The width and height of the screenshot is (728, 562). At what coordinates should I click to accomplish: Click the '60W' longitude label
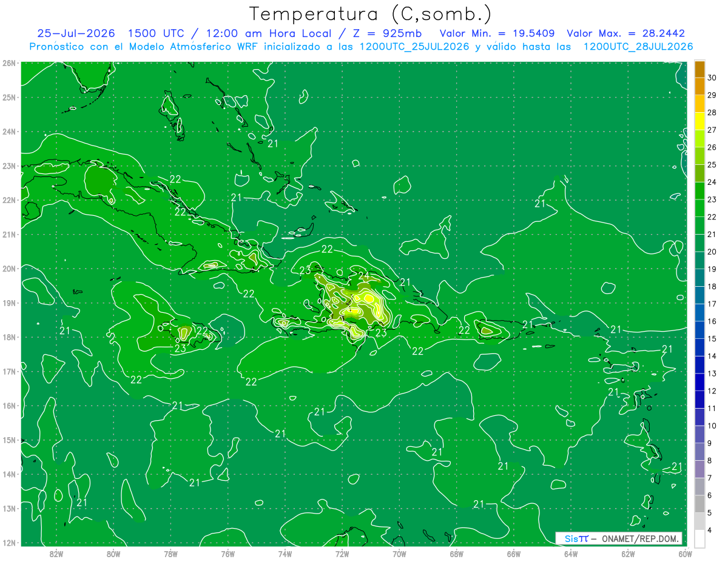pyautogui.click(x=684, y=554)
